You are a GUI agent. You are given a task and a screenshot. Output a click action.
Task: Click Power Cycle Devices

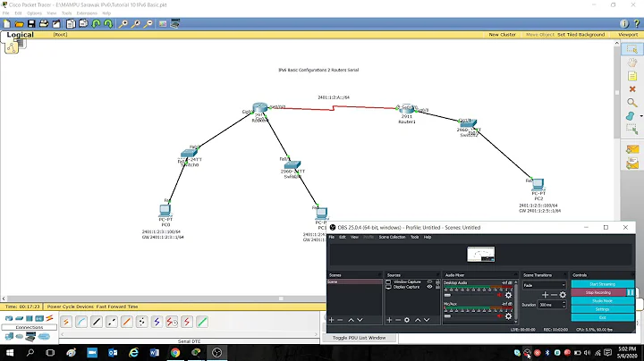[71, 306]
